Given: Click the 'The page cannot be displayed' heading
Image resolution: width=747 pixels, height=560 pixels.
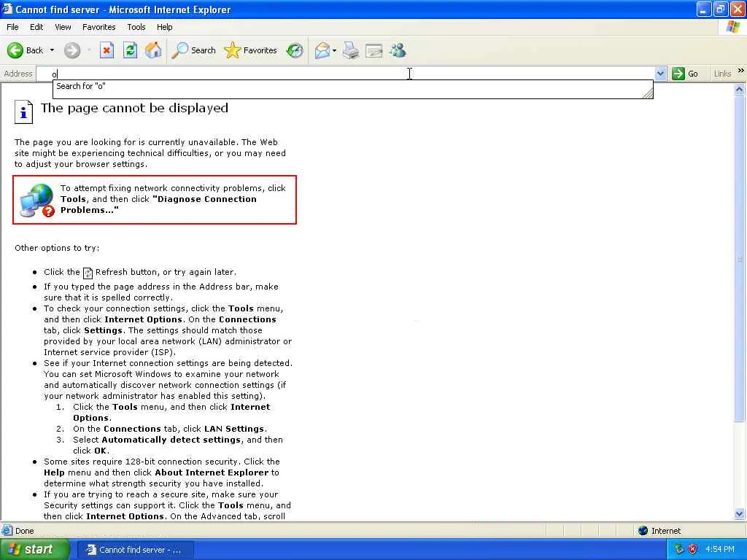Looking at the screenshot, I should point(134,108).
